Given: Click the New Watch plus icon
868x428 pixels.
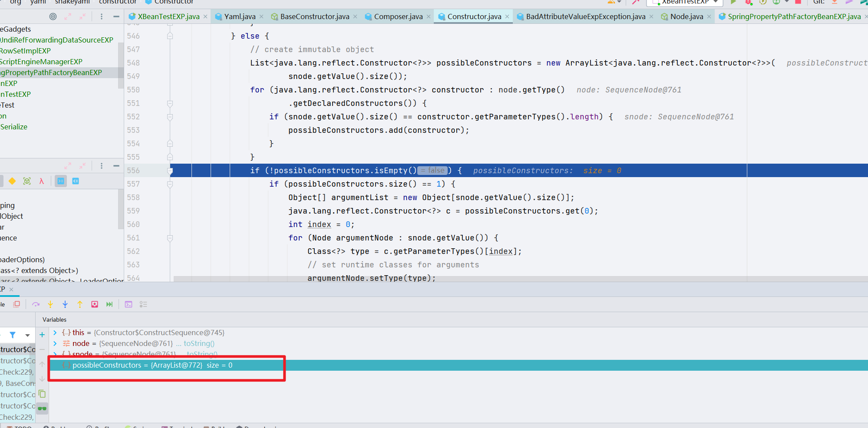Looking at the screenshot, I should 42,335.
